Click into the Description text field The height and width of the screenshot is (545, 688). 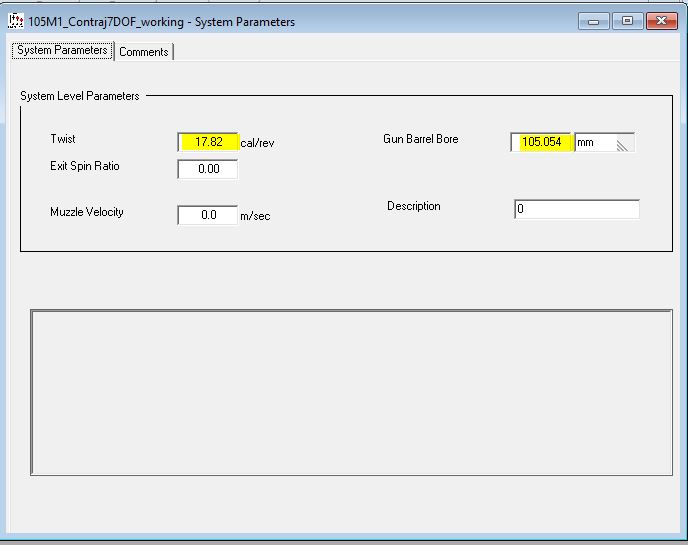point(576,209)
